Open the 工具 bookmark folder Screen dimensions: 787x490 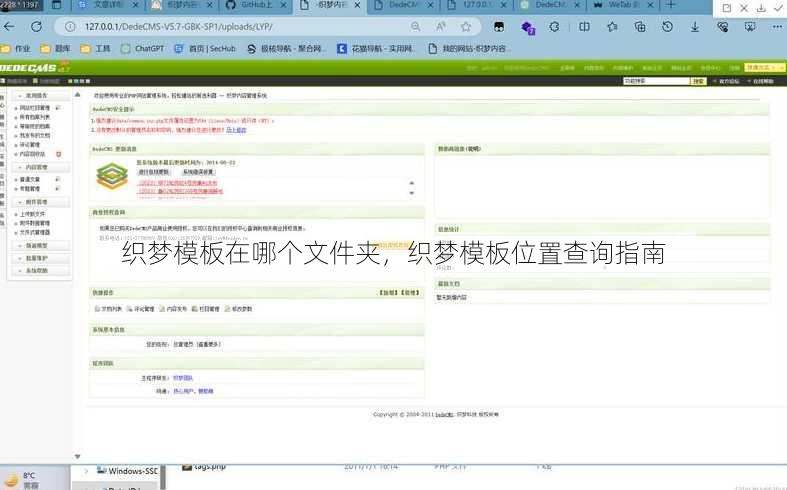[x=95, y=48]
